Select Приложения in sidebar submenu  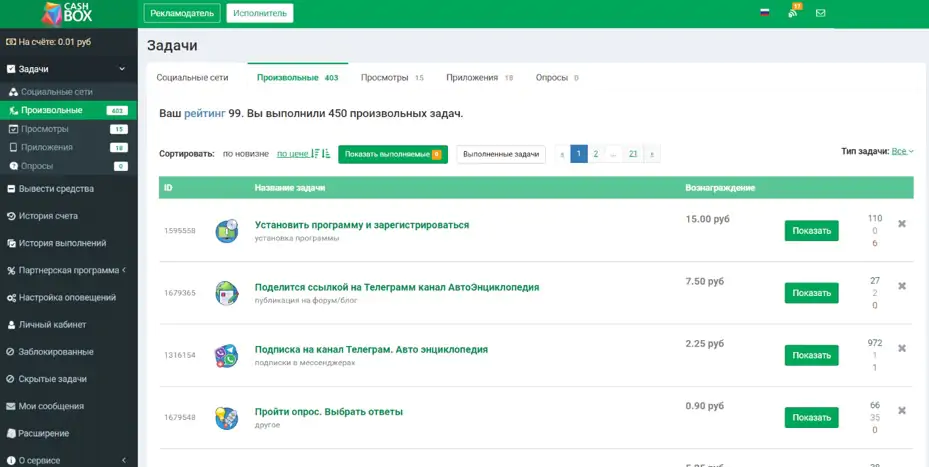click(69, 148)
